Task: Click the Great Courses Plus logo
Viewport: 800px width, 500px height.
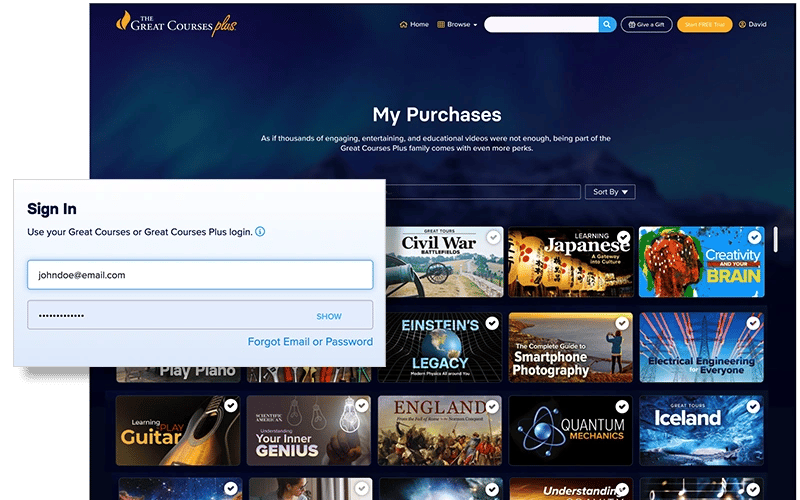Action: click(x=176, y=22)
